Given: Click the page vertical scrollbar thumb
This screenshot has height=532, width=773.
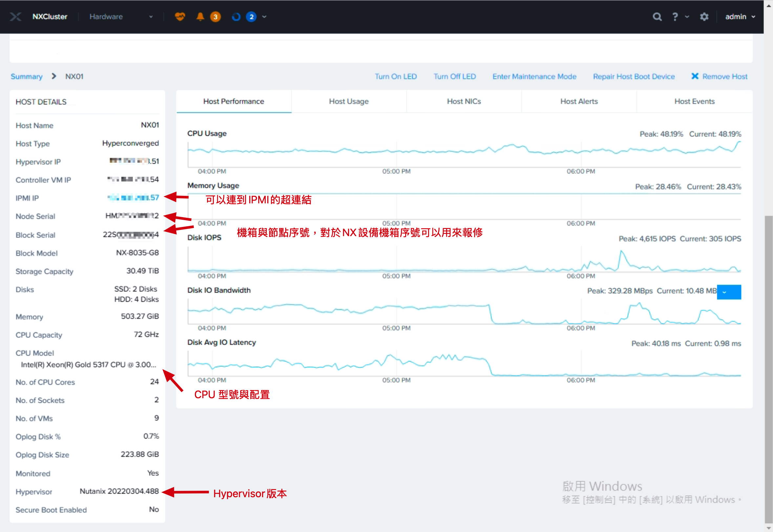Looking at the screenshot, I should [x=768, y=370].
